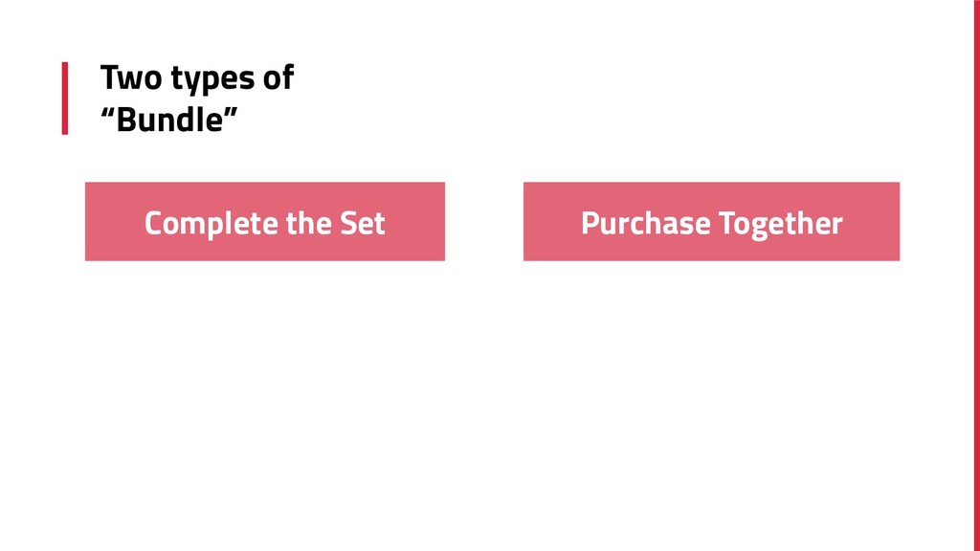Click white gap between the two pink boxes
Screen dimensions: 980x551
point(484,222)
